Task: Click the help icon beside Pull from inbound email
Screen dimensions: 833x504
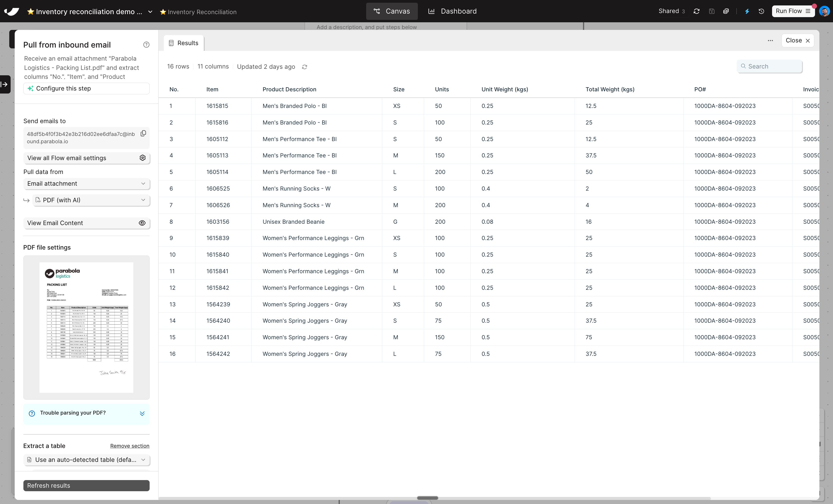Action: (x=146, y=44)
